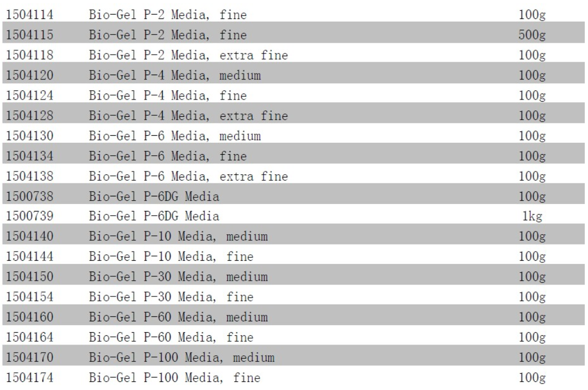588x390 pixels.
Task: Click the Bio-Gel P-2 Media, fine 500g row
Action: point(294,35)
